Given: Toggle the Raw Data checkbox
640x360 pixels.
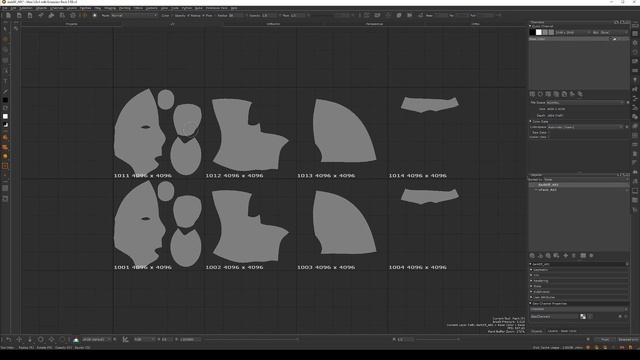Looking at the screenshot, I should [x=548, y=132].
